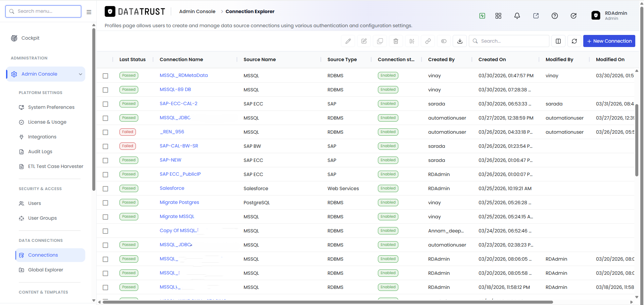Open the Migrate Postgres connection link
This screenshot has height=305, width=644.
click(179, 202)
